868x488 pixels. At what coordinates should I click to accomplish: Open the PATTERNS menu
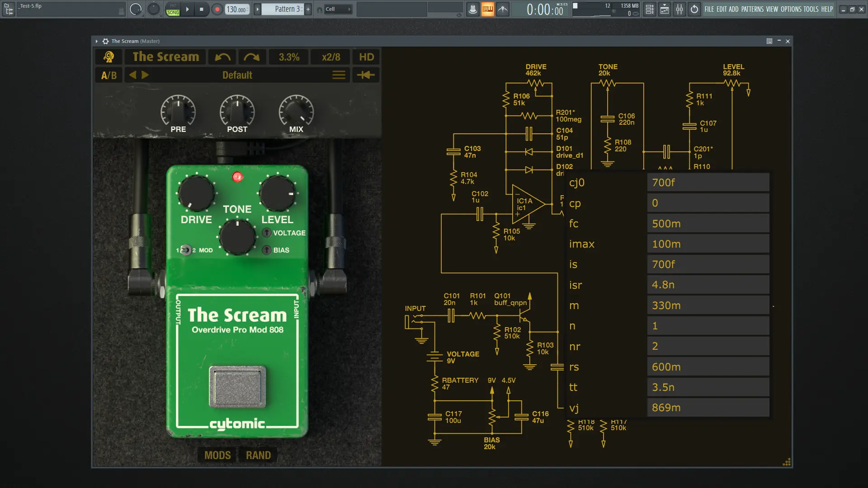coord(752,9)
